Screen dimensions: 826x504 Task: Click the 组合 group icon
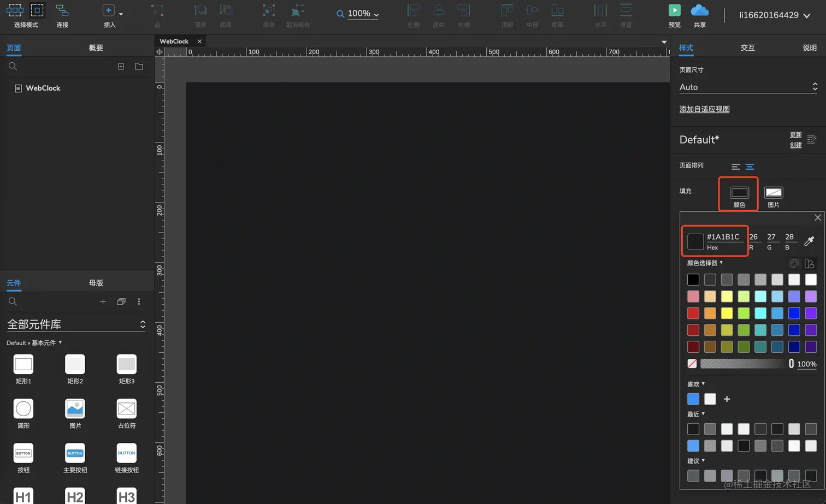coord(269,10)
